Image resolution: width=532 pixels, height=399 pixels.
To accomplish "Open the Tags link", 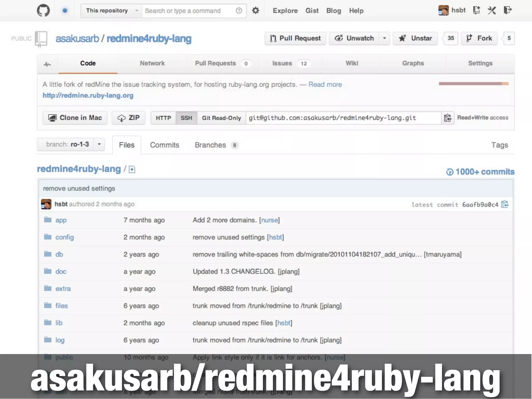I will coord(500,145).
